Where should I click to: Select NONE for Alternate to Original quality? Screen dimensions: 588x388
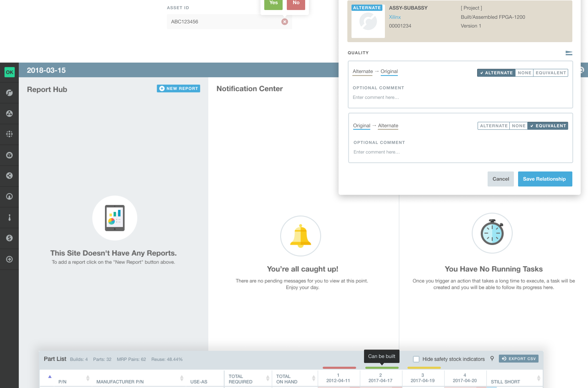point(524,73)
